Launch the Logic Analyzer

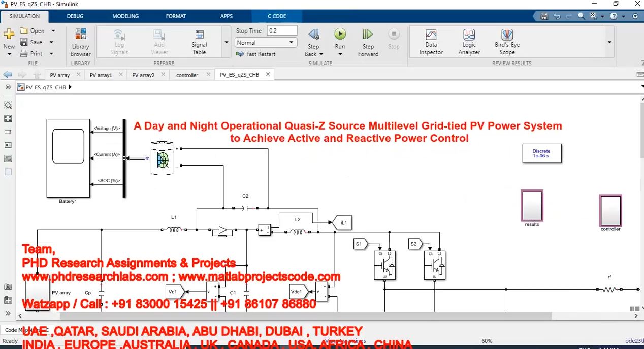[x=469, y=42]
